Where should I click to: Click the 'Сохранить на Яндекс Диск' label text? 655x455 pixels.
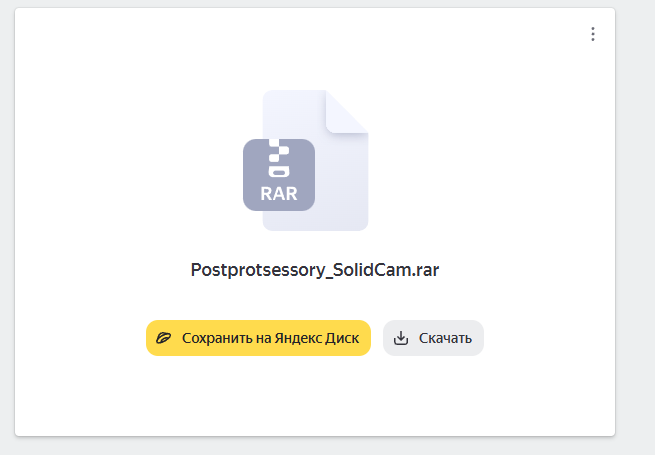[x=270, y=338]
